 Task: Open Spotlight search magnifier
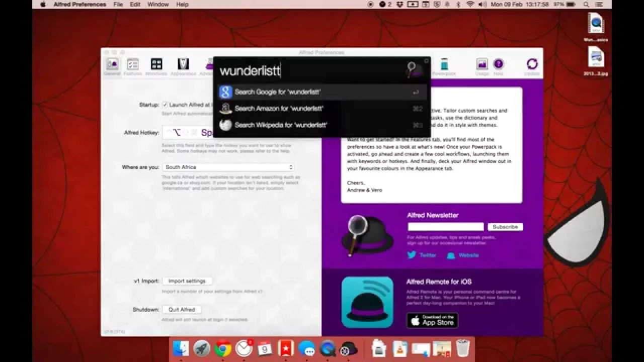pyautogui.click(x=587, y=5)
